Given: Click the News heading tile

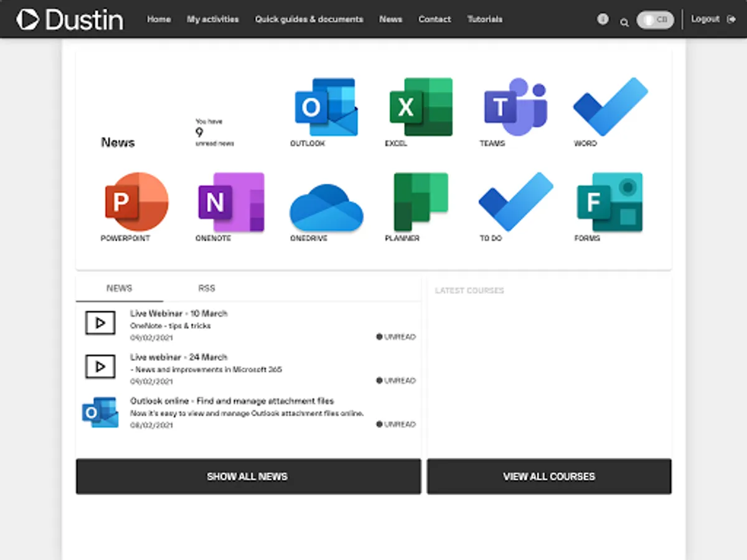Looking at the screenshot, I should pos(118,142).
